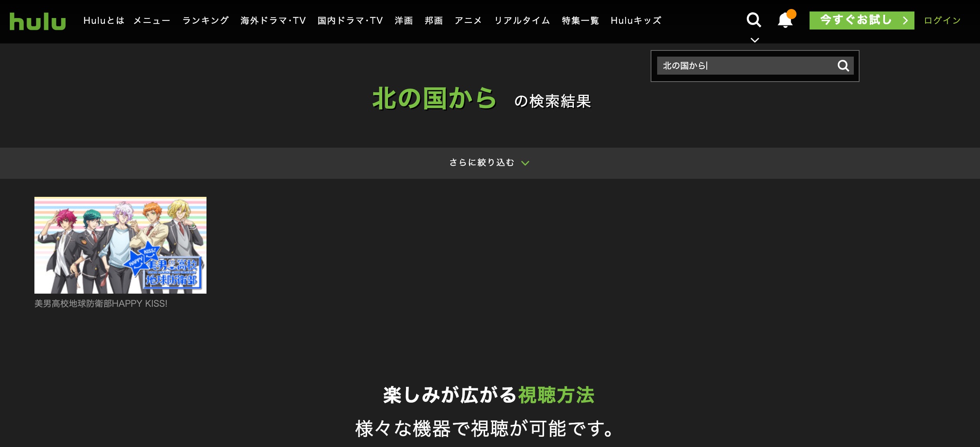This screenshot has width=980, height=447.
Task: Click the green chevron beside さらに絞り込む
Action: point(525,163)
